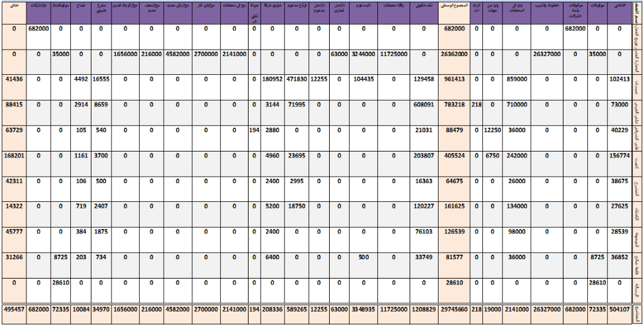Screen dimensions: 644x325
Task: Select cell containing 102413
Action: (x=620, y=87)
